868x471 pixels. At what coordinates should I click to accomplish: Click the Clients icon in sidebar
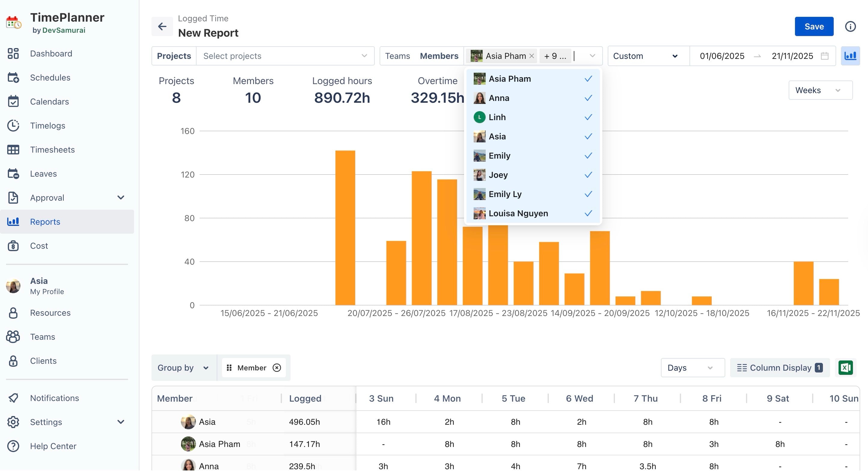point(13,361)
